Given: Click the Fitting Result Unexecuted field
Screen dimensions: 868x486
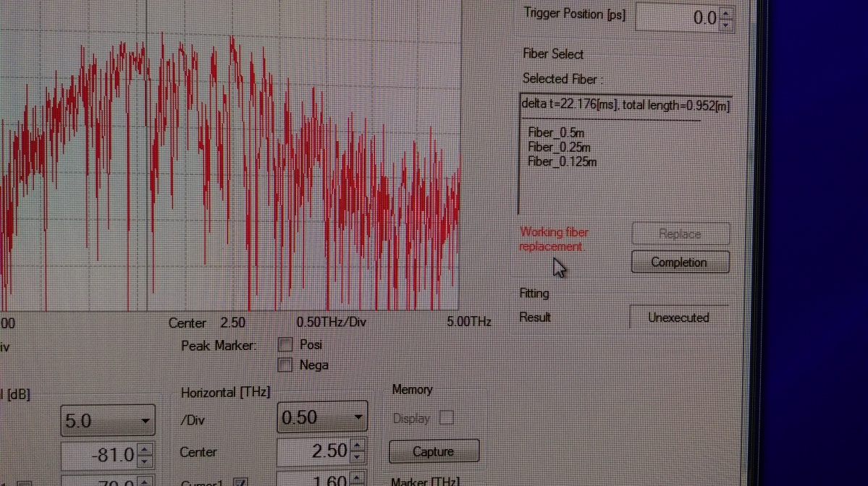Looking at the screenshot, I should 678,317.
